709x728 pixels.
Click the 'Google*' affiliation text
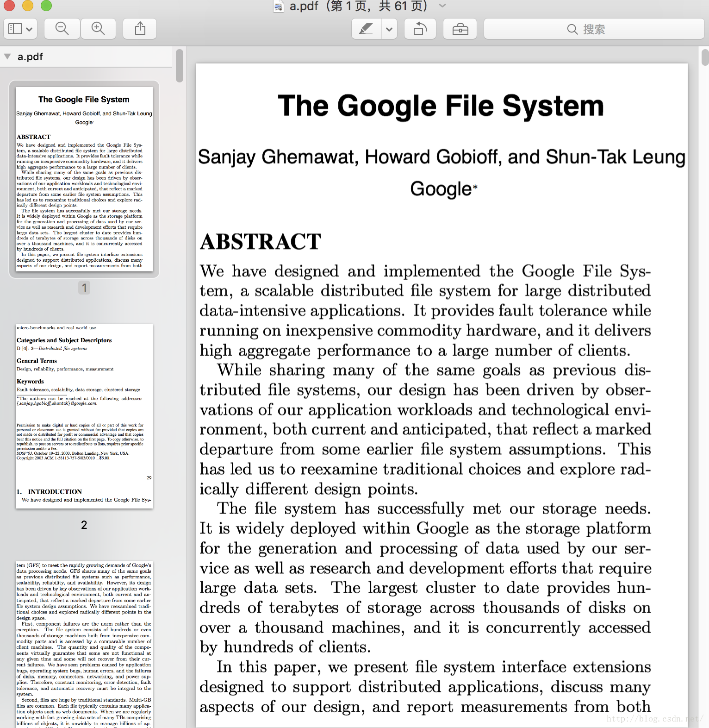(443, 189)
